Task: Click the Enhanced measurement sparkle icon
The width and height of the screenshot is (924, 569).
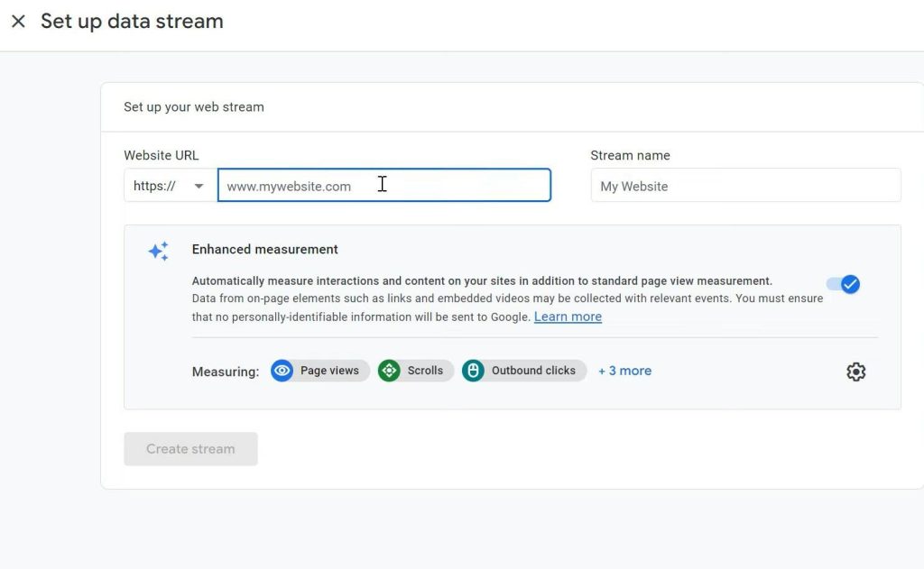Action: click(158, 252)
